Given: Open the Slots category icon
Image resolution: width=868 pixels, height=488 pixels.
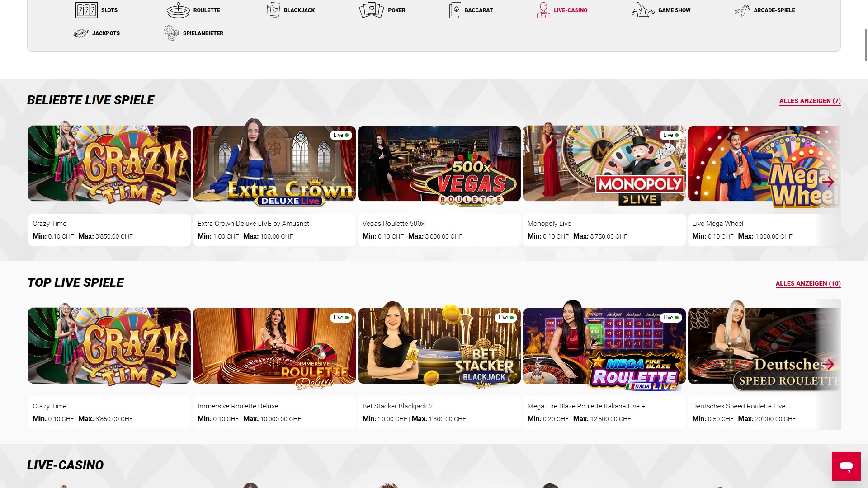Looking at the screenshot, I should [86, 10].
